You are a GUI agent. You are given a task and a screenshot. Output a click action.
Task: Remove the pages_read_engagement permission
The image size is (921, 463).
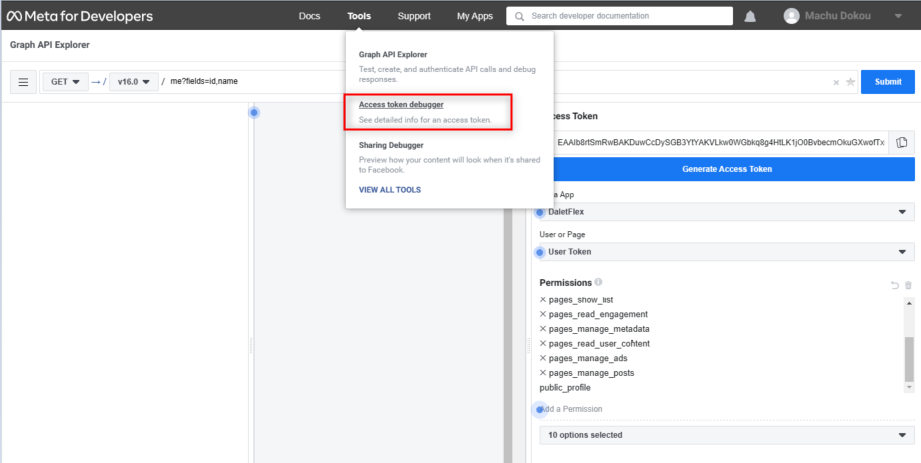pos(543,314)
